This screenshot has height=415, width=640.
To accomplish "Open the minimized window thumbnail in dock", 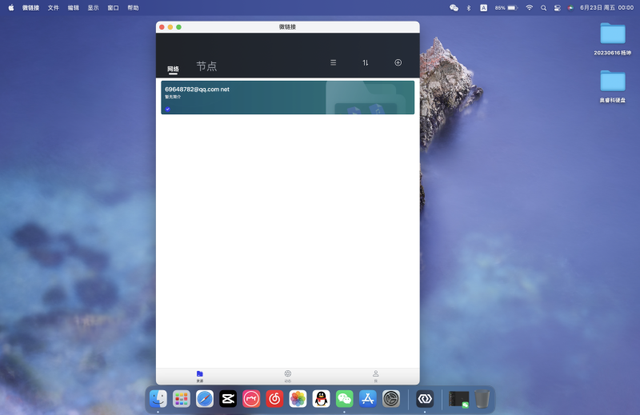I will 459,399.
